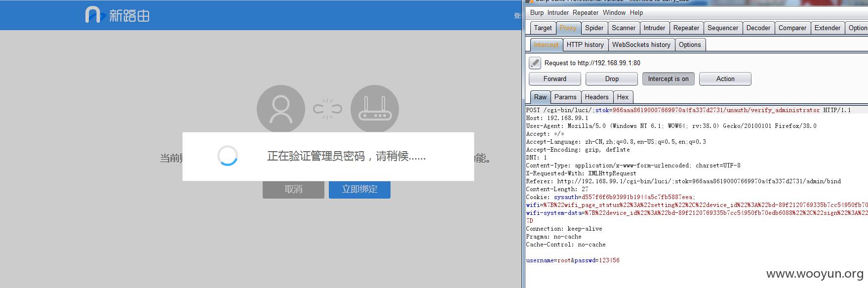Open the Intruder menu in menu bar

tap(558, 13)
